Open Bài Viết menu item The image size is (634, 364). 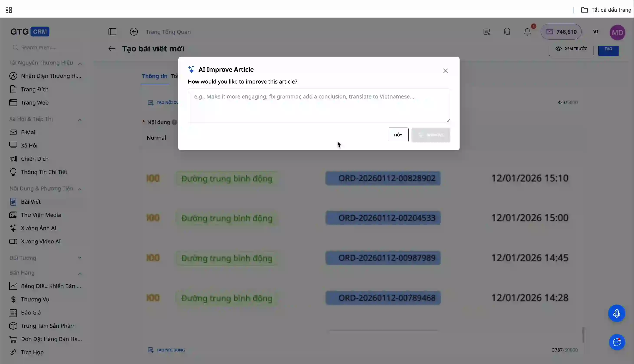point(31,202)
